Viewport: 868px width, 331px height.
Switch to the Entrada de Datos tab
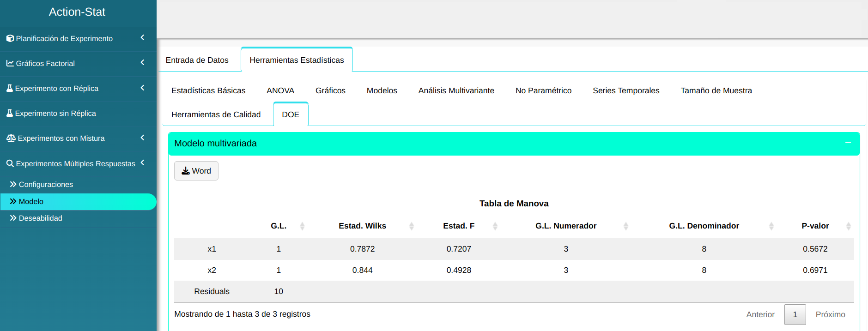point(197,60)
